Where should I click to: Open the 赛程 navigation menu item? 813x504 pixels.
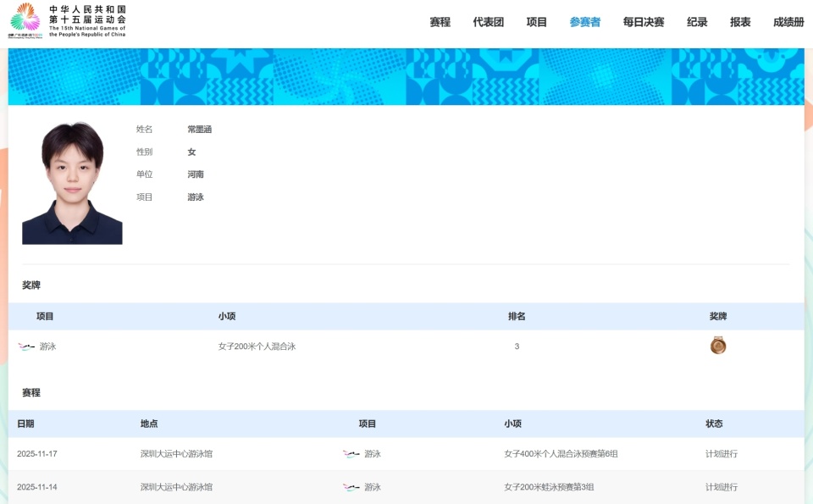tap(440, 22)
